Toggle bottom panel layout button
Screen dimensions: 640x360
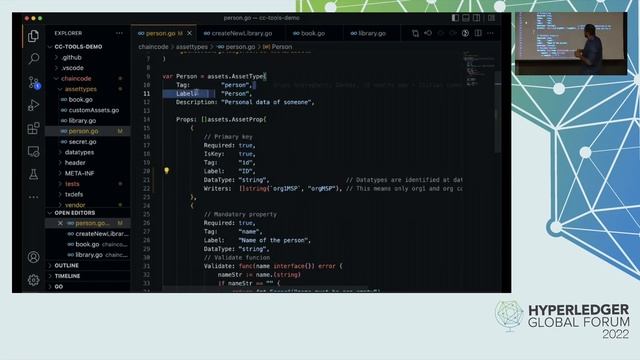pos(466,18)
